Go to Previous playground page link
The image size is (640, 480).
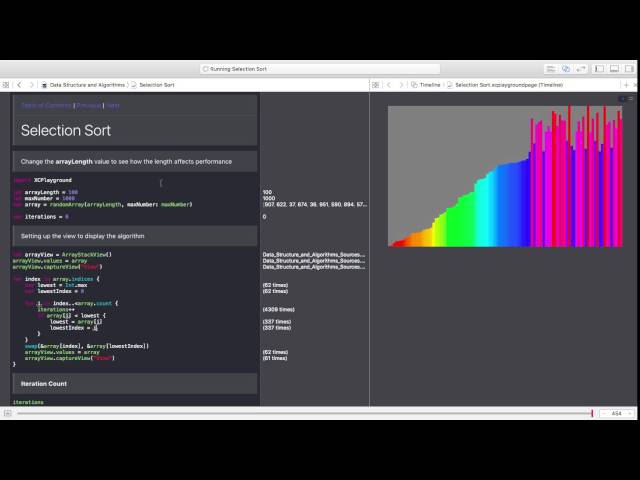point(89,105)
